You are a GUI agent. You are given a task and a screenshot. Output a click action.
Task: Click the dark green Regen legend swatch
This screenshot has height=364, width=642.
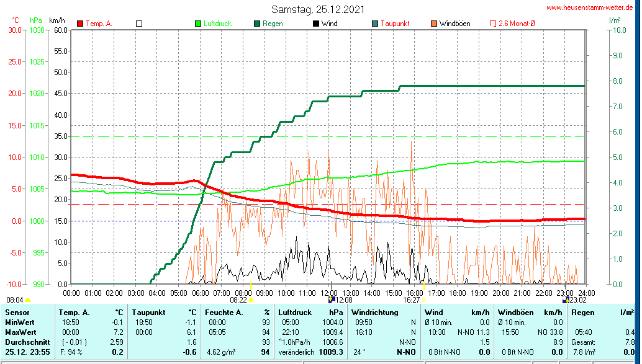257,24
